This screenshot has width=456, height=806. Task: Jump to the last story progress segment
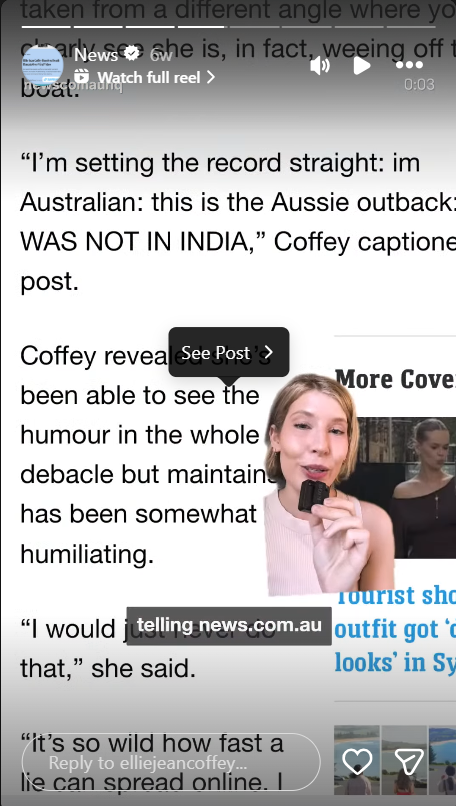pos(411,27)
